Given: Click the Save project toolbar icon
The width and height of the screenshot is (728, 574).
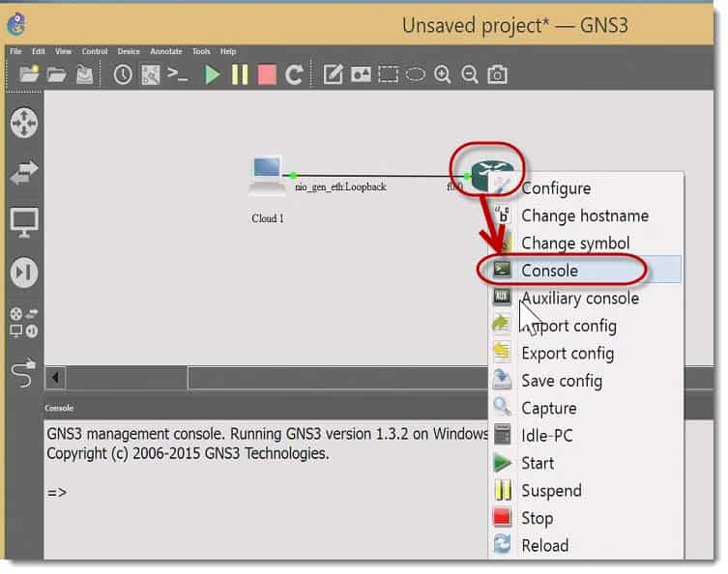Looking at the screenshot, I should click(84, 74).
